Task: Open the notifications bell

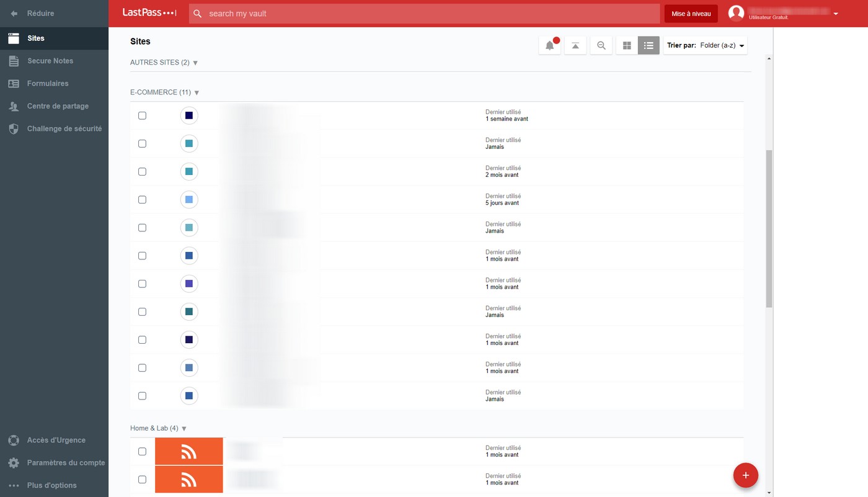Action: pos(550,45)
